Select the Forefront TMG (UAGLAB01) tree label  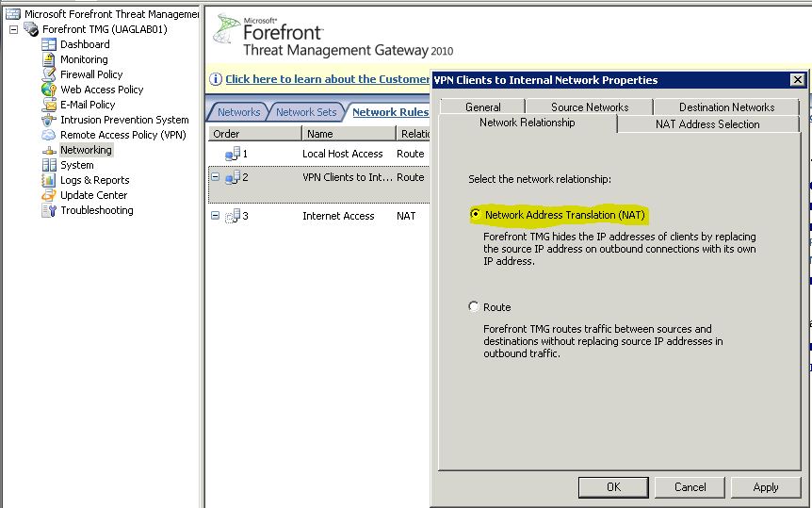(105, 29)
